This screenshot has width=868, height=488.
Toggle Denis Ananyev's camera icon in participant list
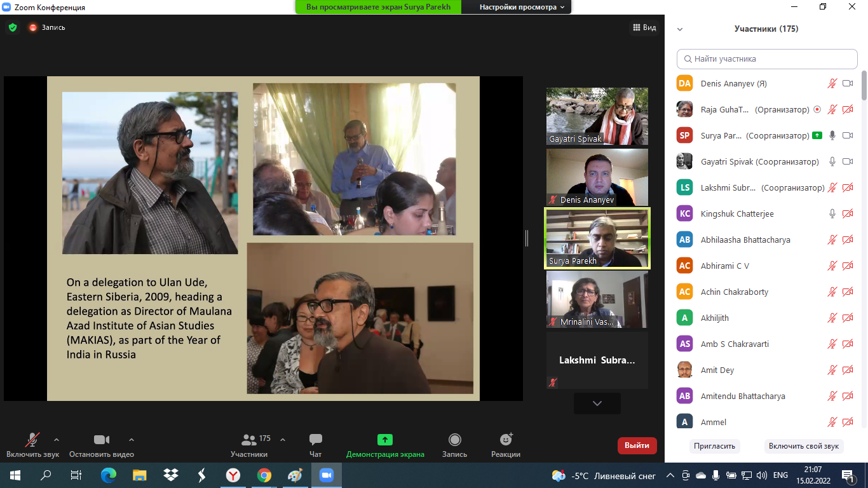(x=847, y=83)
